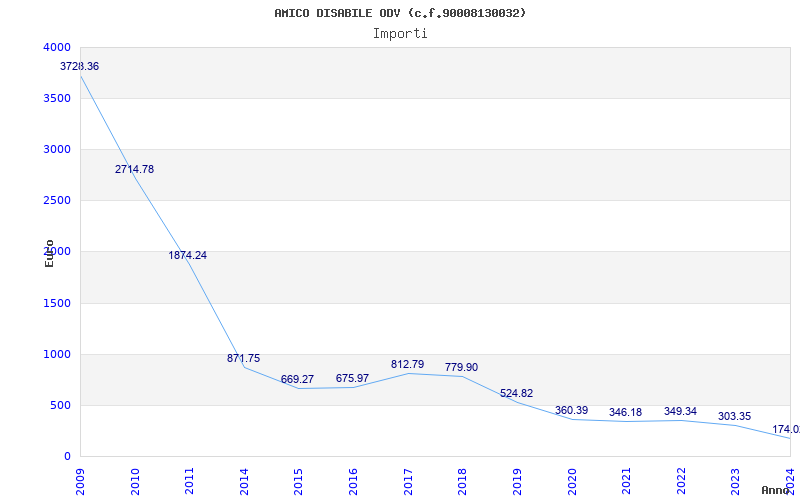This screenshot has height=500, width=800.
Task: Select the 360.39 data label
Action: pyautogui.click(x=571, y=410)
